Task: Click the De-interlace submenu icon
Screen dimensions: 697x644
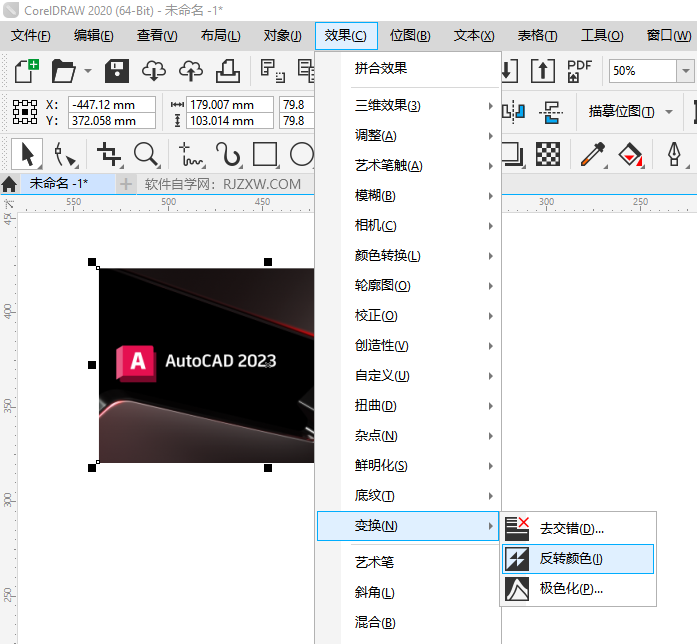Action: click(x=517, y=528)
